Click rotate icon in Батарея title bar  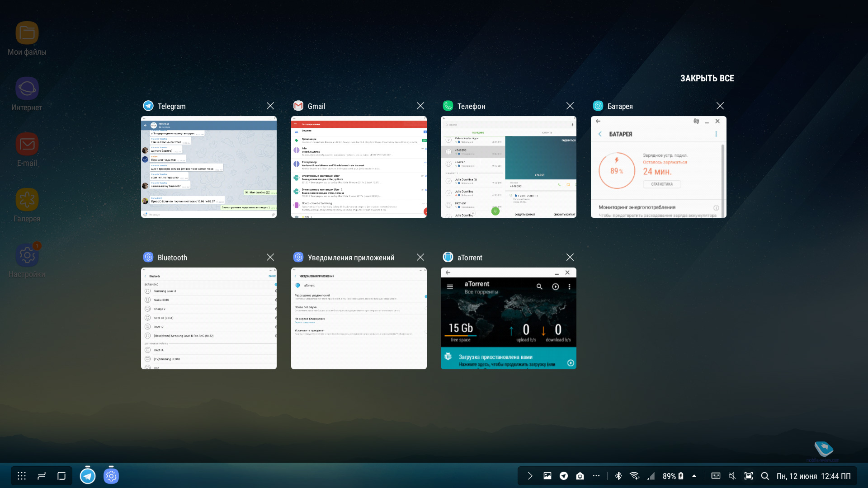[696, 121]
